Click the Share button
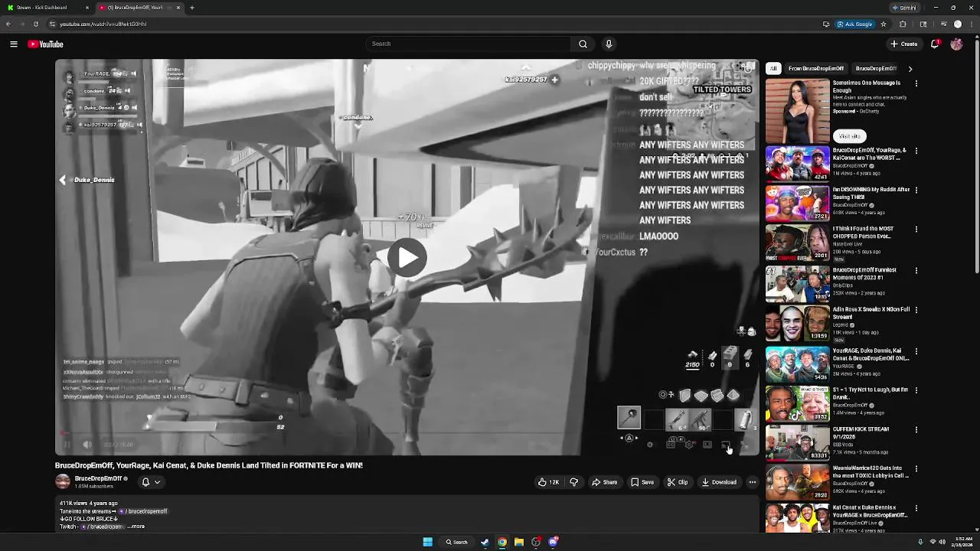980x551 pixels. click(604, 482)
